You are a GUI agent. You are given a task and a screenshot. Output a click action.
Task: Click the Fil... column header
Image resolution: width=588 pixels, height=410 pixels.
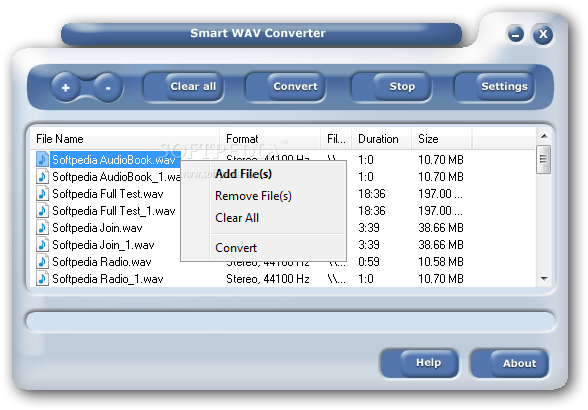point(336,139)
